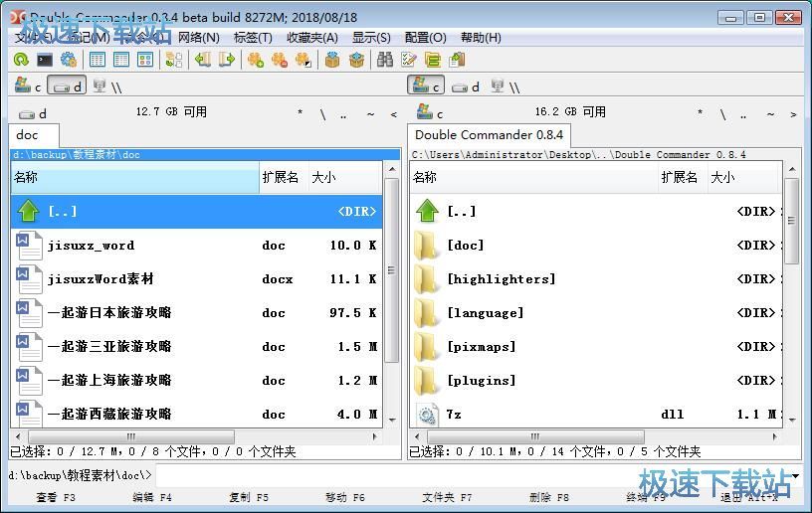Open the options gear toolbar icon
The width and height of the screenshot is (812, 513).
click(69, 60)
